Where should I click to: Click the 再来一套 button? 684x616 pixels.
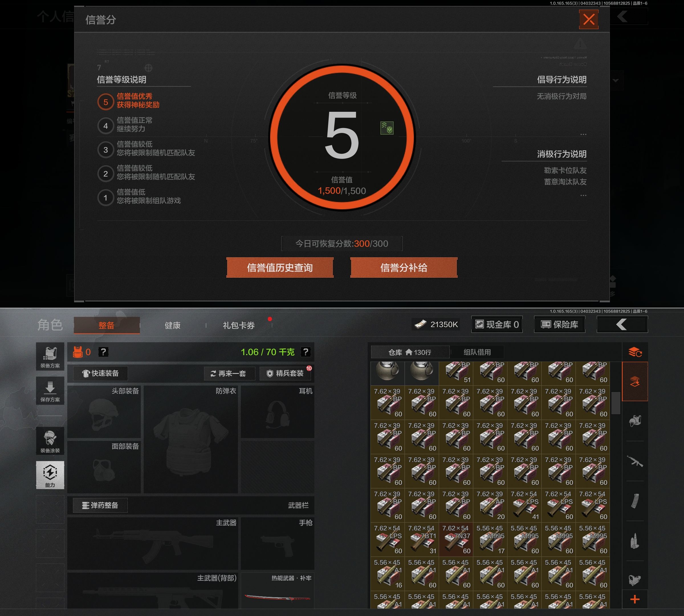click(229, 374)
